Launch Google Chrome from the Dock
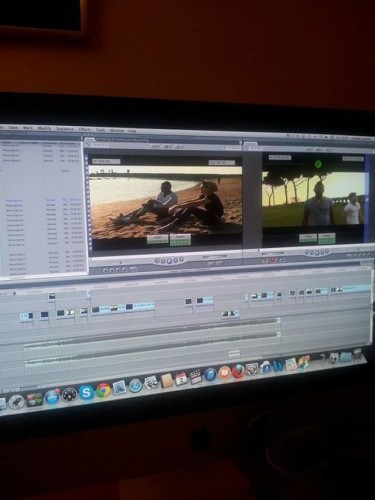This screenshot has width=375, height=500. point(103,390)
